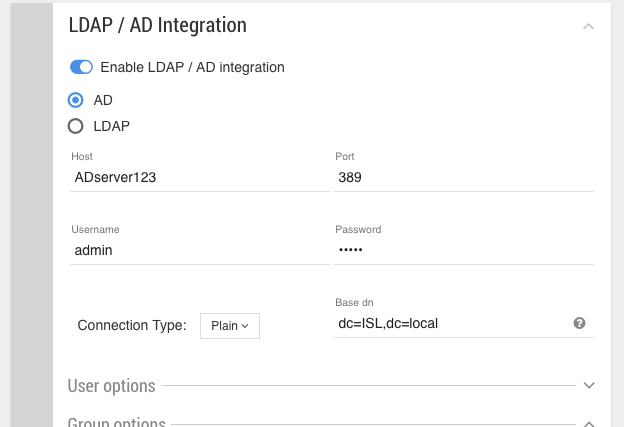This screenshot has width=624, height=427.
Task: Click the Connection Type label text
Action: (x=131, y=325)
